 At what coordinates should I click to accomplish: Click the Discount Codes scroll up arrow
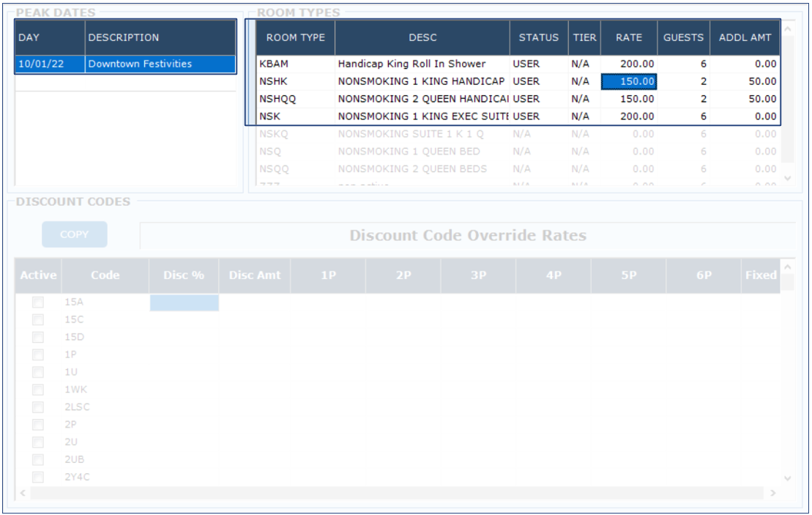tap(788, 267)
